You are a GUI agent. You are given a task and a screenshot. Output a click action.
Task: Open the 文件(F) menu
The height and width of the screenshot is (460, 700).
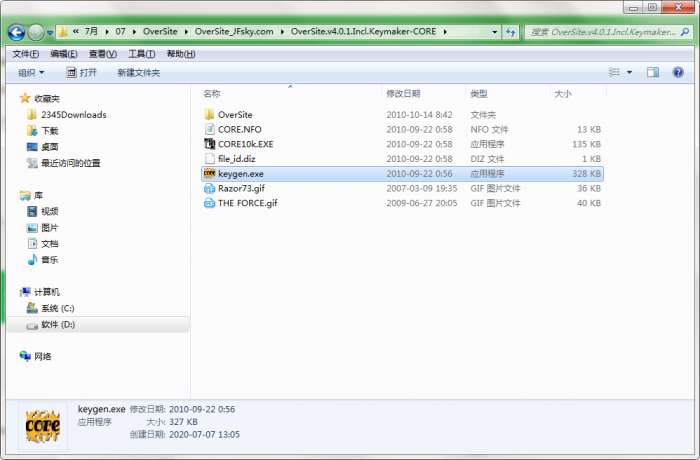(25, 54)
